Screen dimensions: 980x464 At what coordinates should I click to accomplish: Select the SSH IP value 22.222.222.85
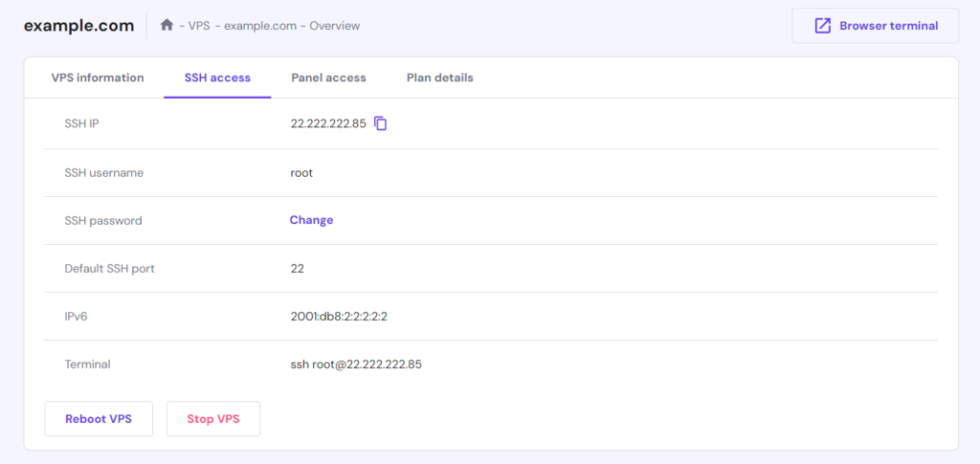click(328, 123)
